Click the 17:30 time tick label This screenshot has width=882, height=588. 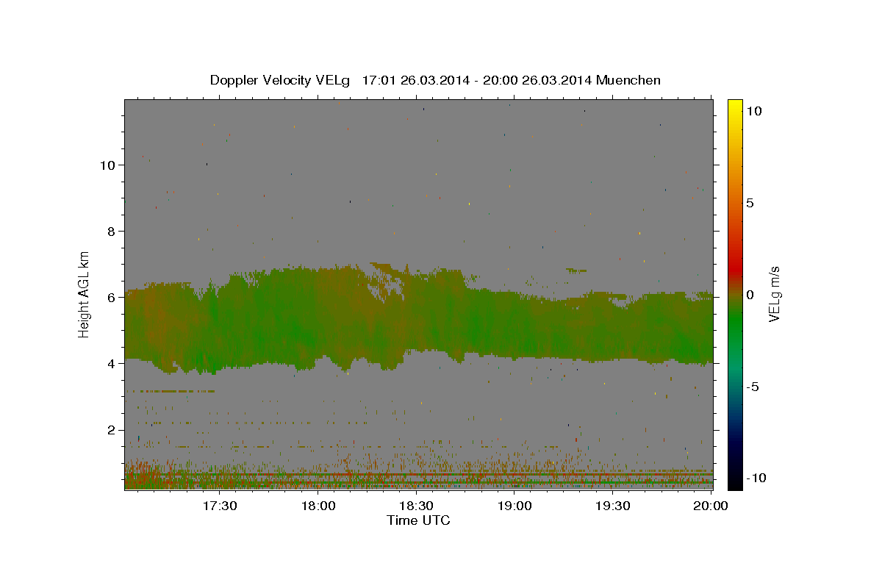pos(220,506)
